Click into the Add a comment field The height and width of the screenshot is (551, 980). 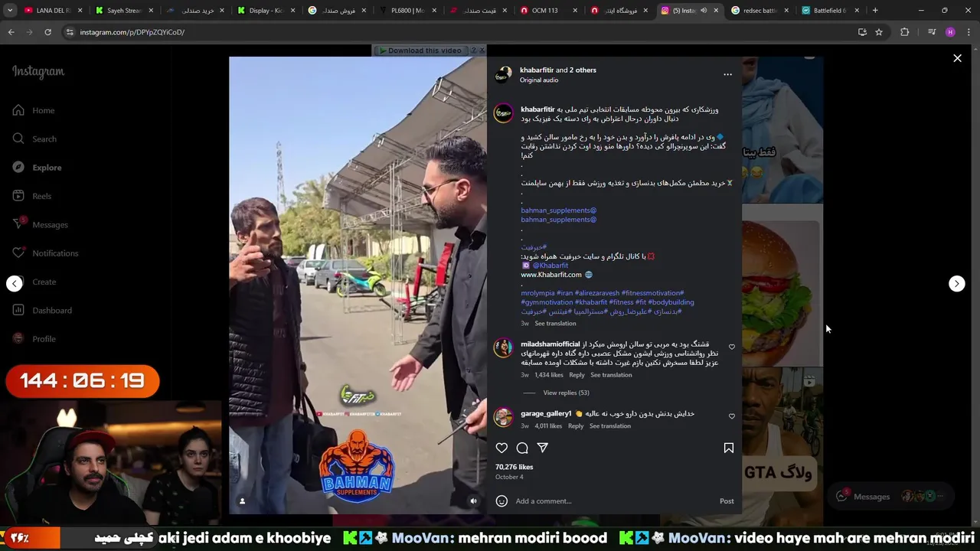612,501
